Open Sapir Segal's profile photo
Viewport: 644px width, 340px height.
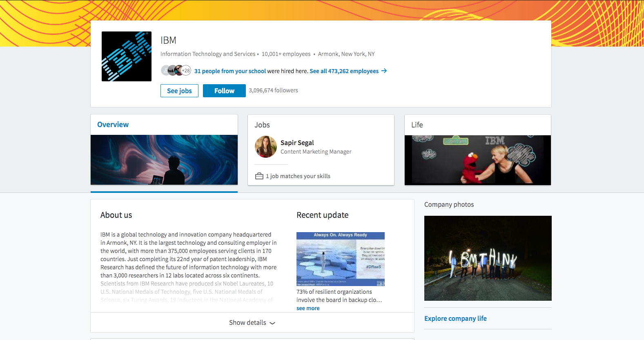point(266,147)
